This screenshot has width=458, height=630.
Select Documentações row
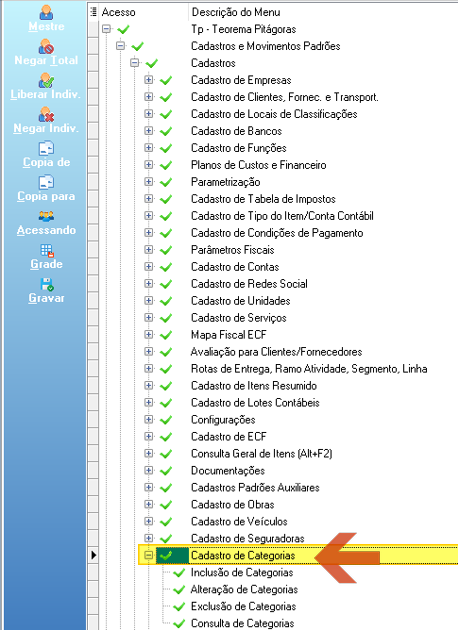pos(228,470)
